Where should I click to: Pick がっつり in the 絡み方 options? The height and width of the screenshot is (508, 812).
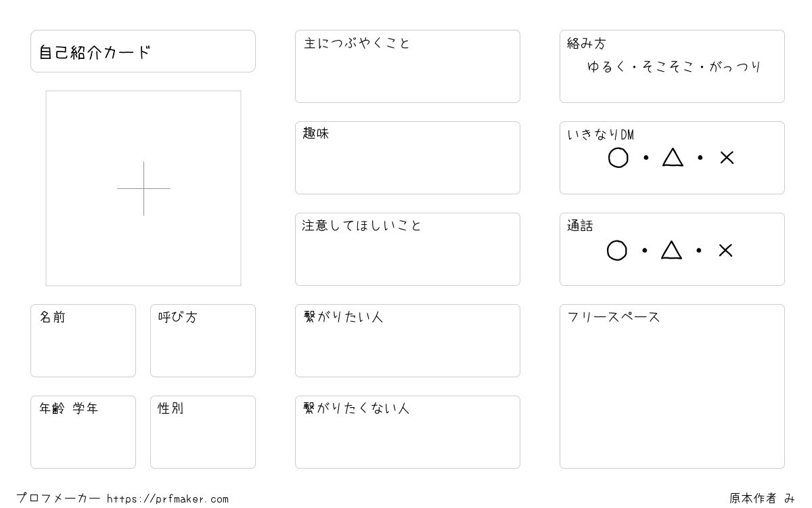[x=736, y=67]
